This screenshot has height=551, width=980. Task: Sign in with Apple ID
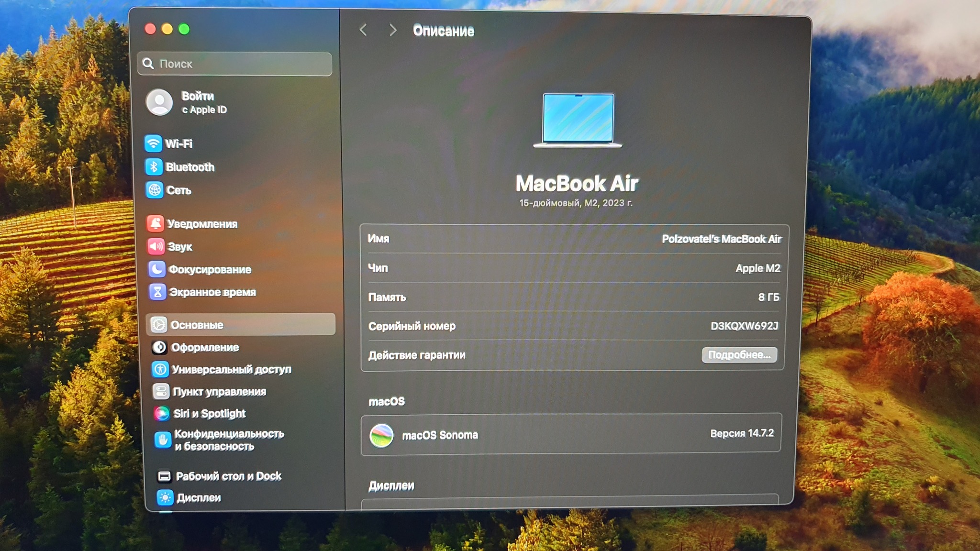pyautogui.click(x=197, y=102)
